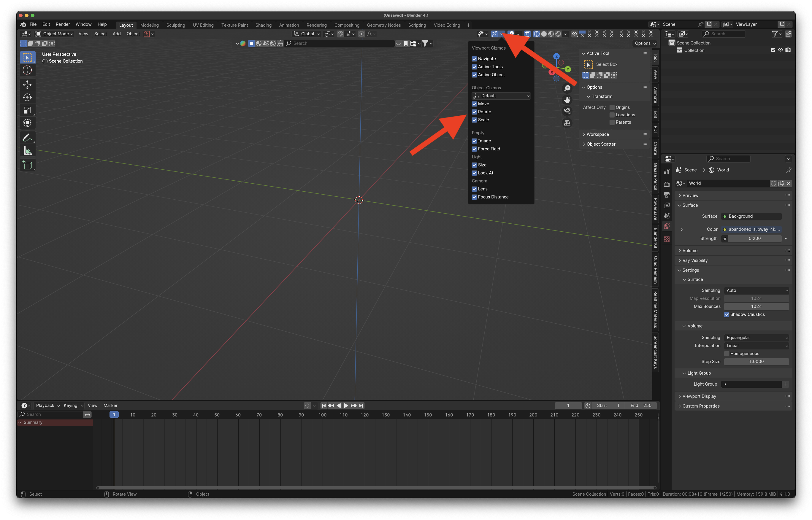Image resolution: width=812 pixels, height=520 pixels.
Task: Open the Tool properties wrench tab
Action: [x=666, y=171]
